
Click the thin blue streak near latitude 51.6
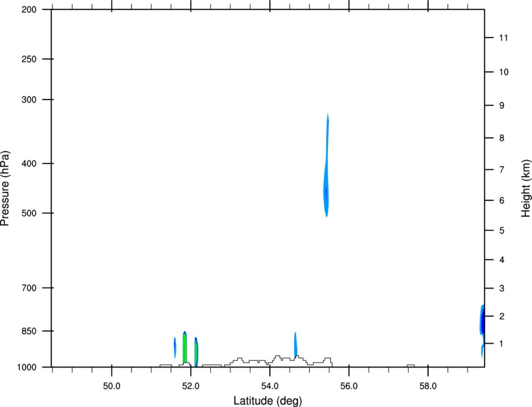[175, 348]
